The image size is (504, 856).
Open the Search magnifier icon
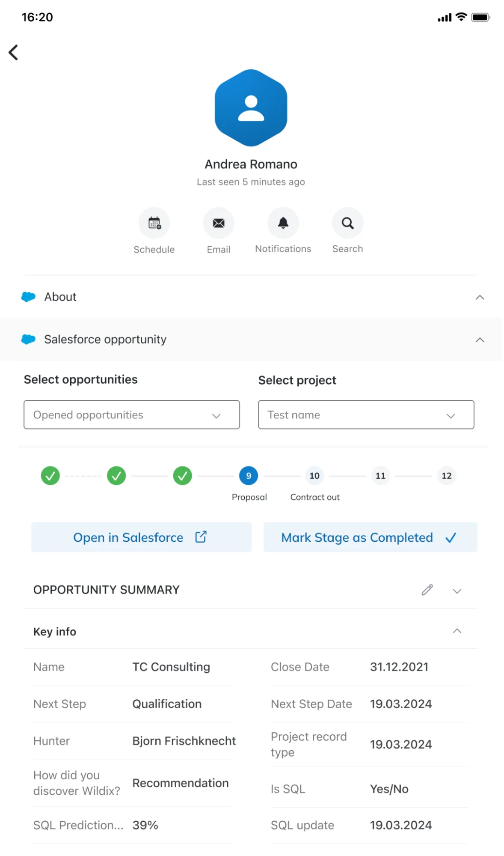coord(347,223)
